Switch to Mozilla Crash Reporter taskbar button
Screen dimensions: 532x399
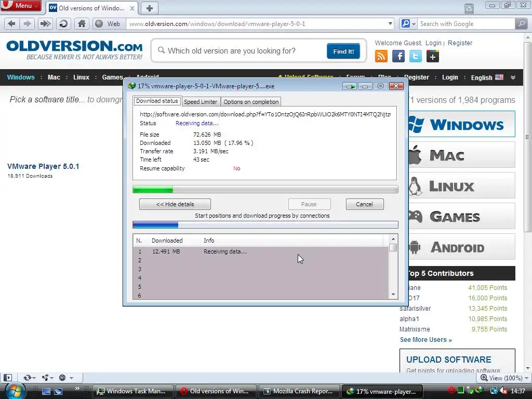coord(299,391)
